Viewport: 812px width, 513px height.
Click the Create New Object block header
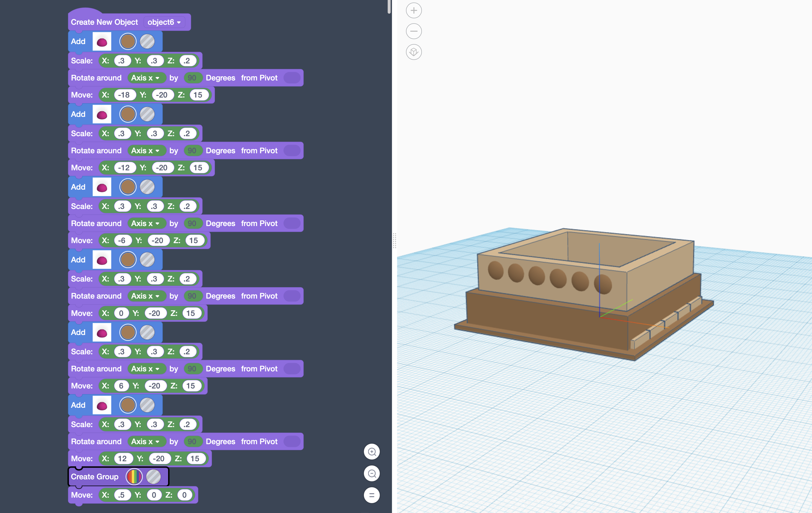click(104, 22)
